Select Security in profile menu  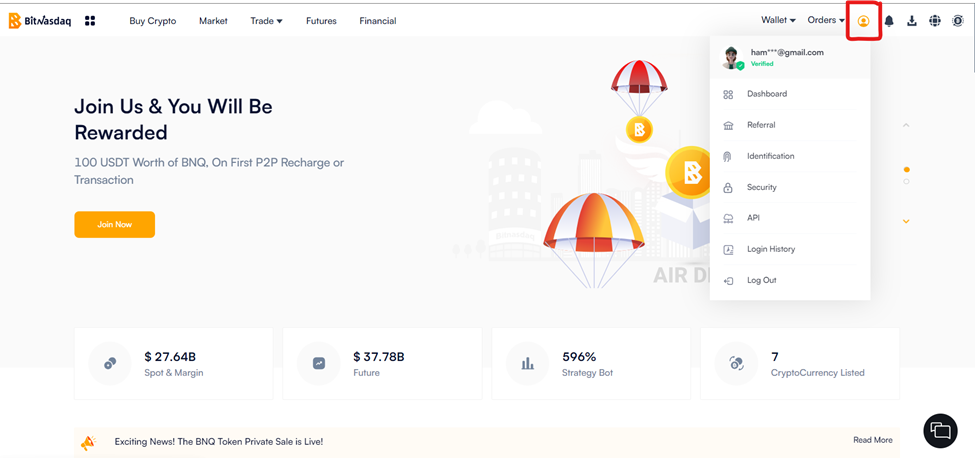(x=761, y=187)
